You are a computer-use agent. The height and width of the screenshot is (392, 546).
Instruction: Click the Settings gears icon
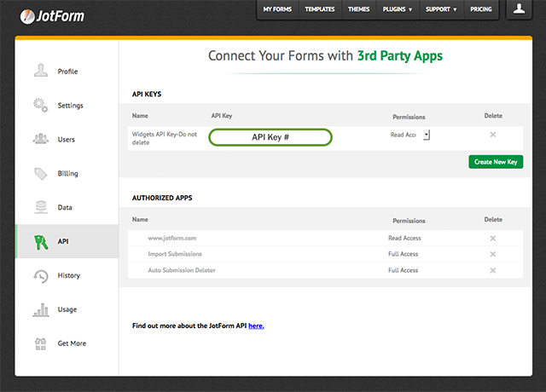click(x=41, y=105)
